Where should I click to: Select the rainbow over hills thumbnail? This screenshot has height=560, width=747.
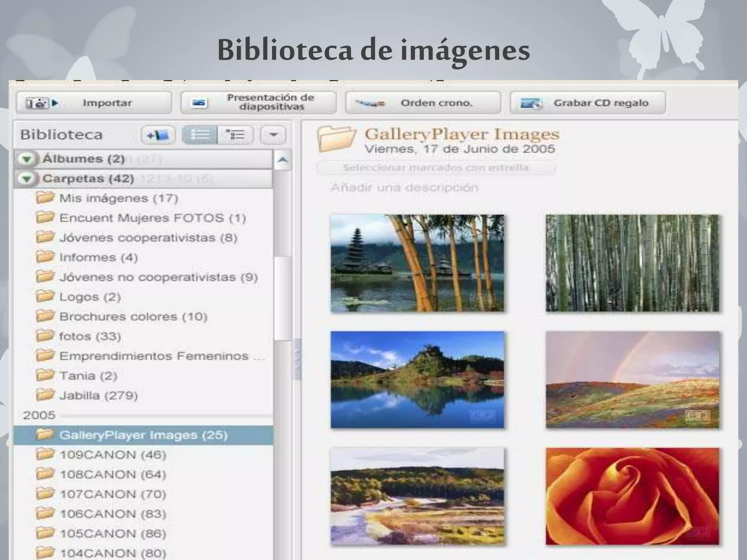coord(632,380)
